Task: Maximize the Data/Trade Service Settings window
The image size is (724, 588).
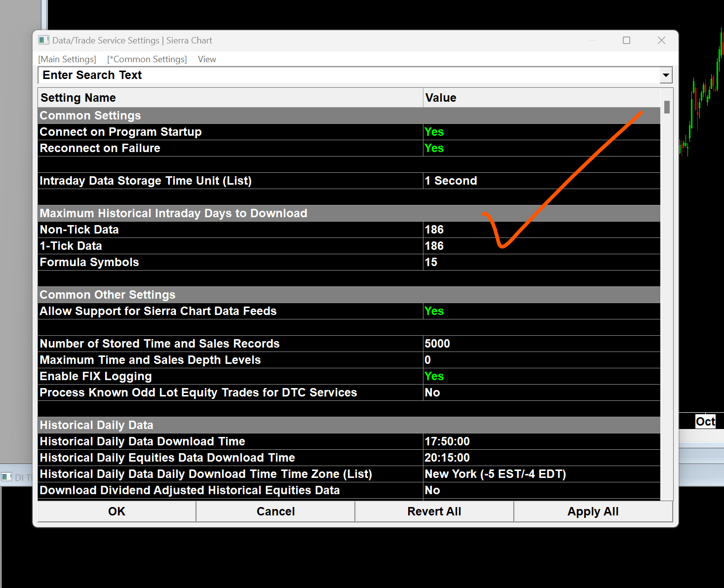Action: (x=626, y=40)
